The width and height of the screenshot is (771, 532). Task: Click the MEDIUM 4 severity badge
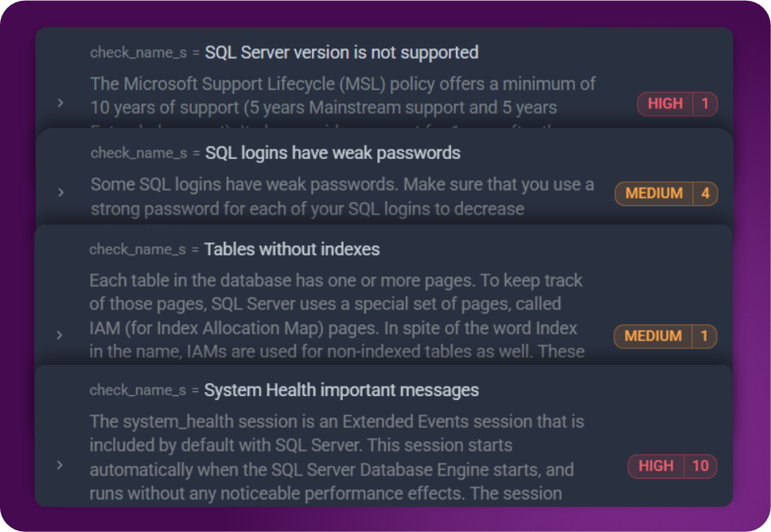tap(666, 193)
